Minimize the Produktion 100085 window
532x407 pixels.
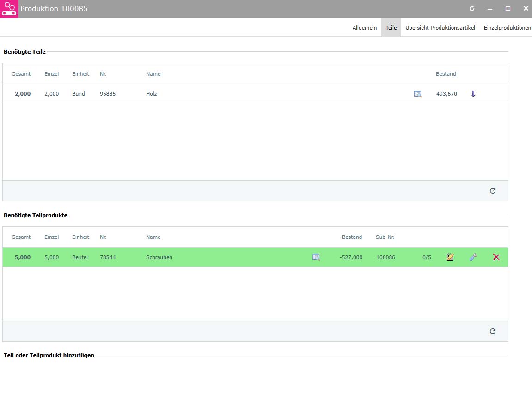(490, 9)
